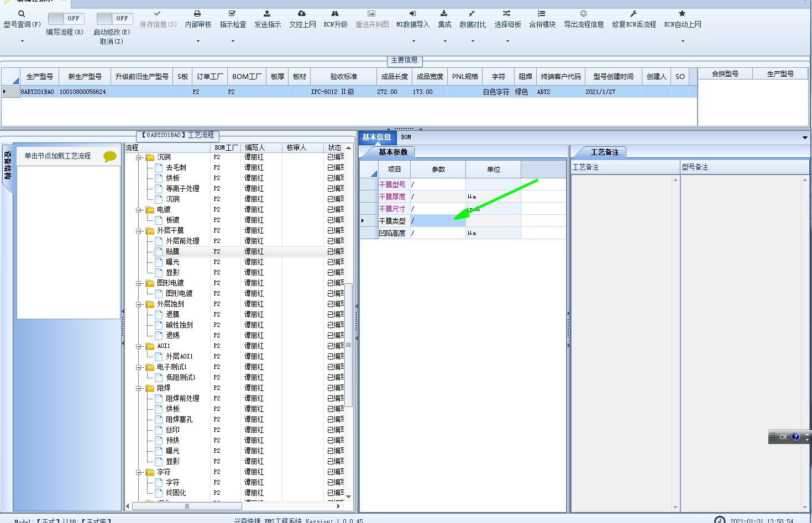The image size is (812, 523).
Task: Click the 重选开料图 picture icon
Action: [371, 13]
